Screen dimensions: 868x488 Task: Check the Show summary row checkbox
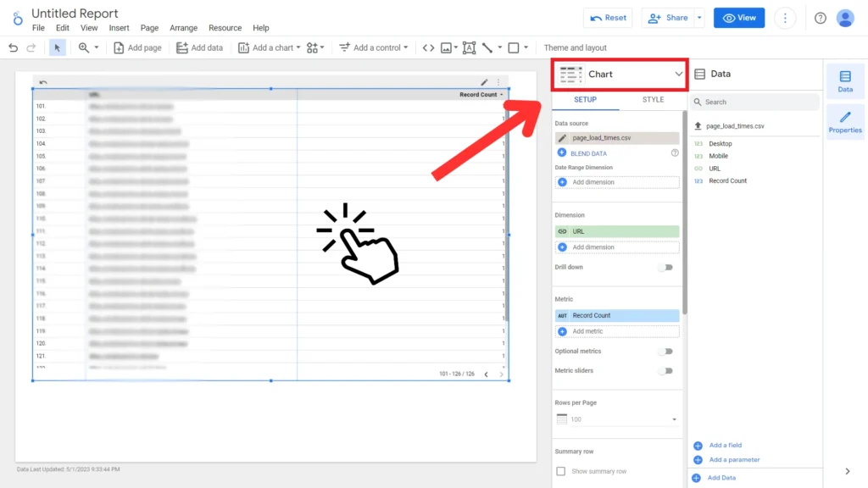[560, 471]
